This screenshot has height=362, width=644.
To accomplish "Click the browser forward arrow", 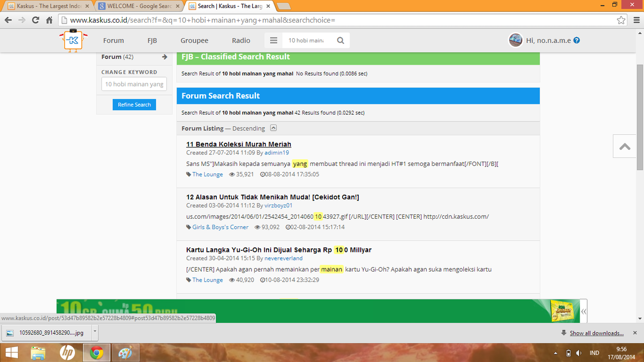I will (22, 20).
